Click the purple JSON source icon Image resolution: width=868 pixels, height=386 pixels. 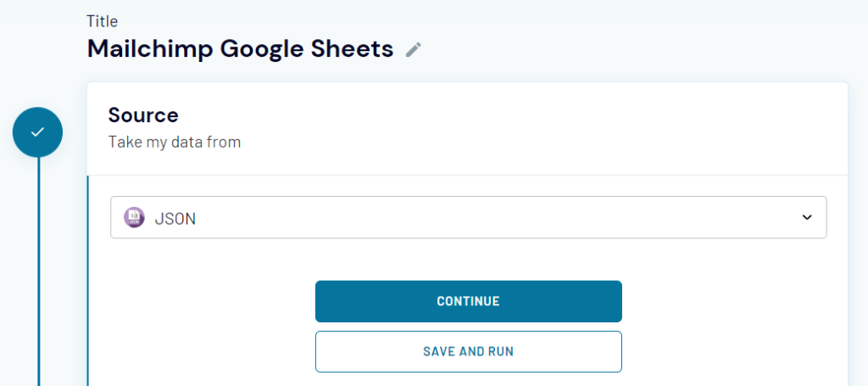(134, 218)
